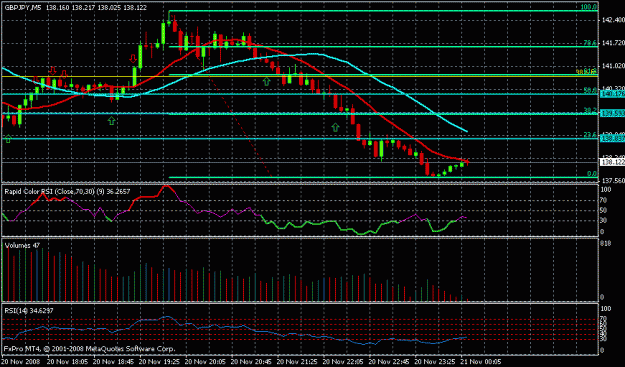Screen dimensions: 625x367
Task: Click the FxPro MT4 copyright text
Action: pos(89,349)
